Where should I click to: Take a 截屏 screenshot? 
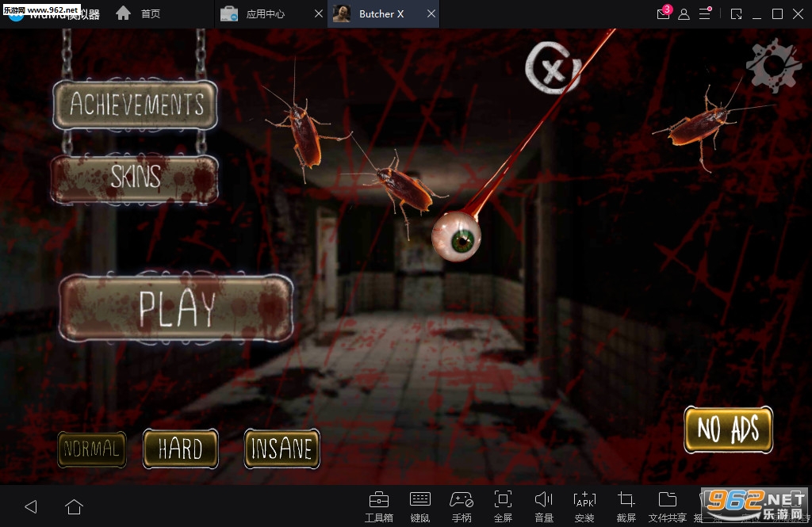coord(626,506)
